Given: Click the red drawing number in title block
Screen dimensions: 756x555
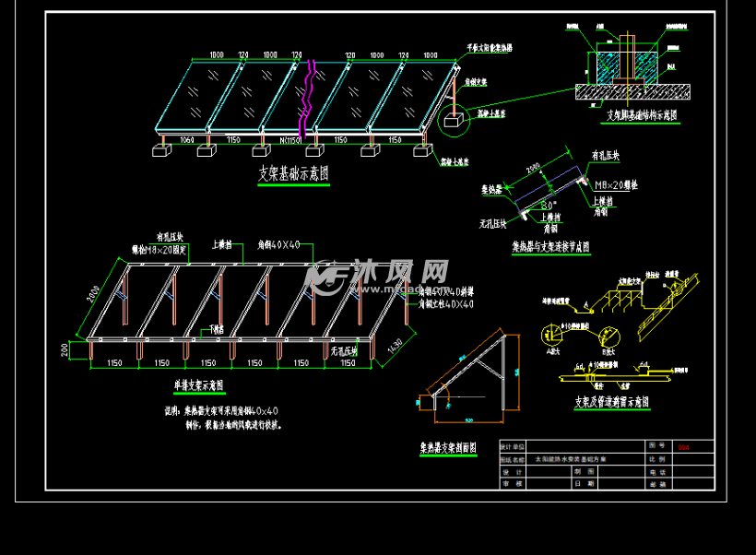Looking at the screenshot, I should (x=682, y=446).
